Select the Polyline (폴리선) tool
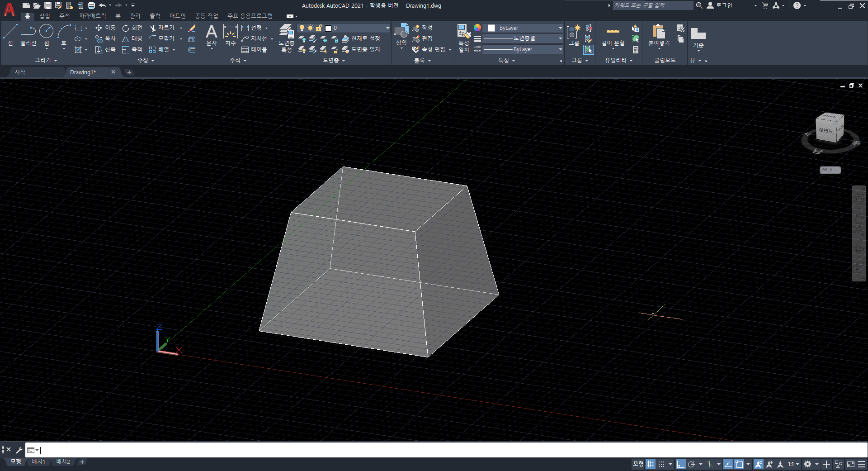868x471 pixels. [28, 35]
